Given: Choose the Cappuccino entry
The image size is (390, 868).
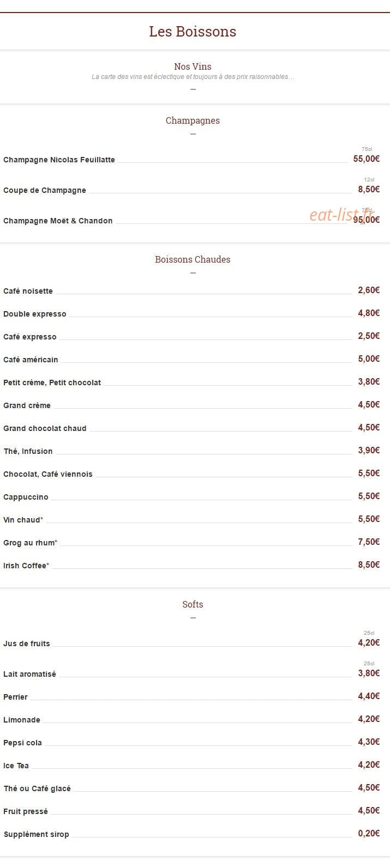Looking at the screenshot, I should [x=26, y=497].
